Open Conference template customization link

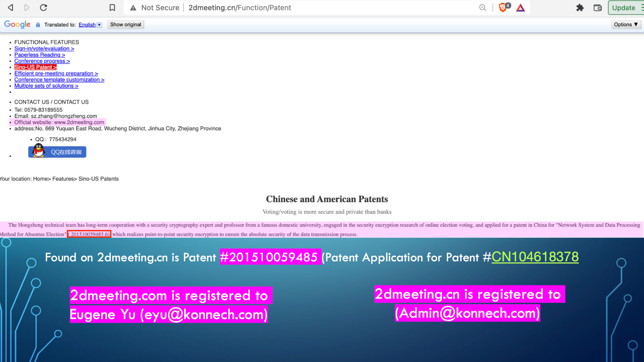(x=59, y=80)
